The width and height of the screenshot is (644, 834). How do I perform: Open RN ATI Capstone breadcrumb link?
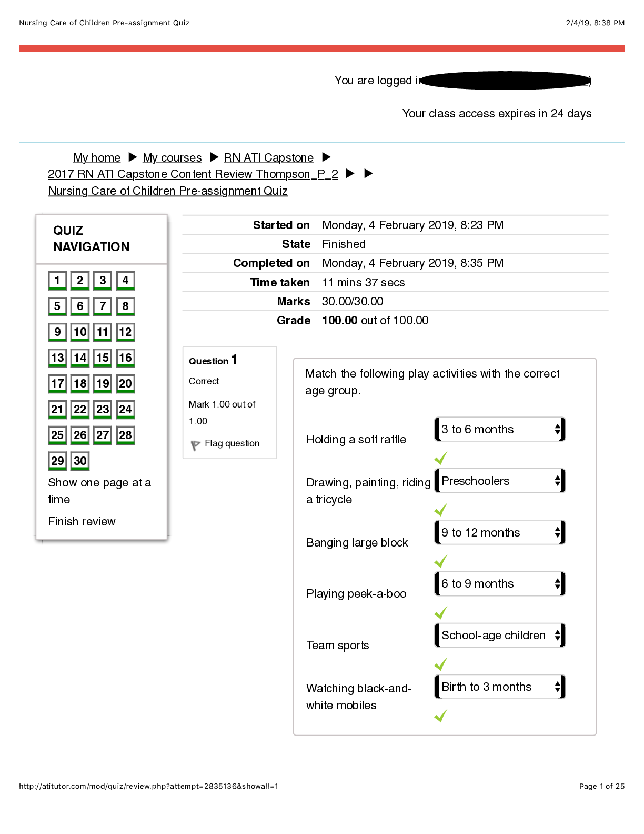(268, 158)
